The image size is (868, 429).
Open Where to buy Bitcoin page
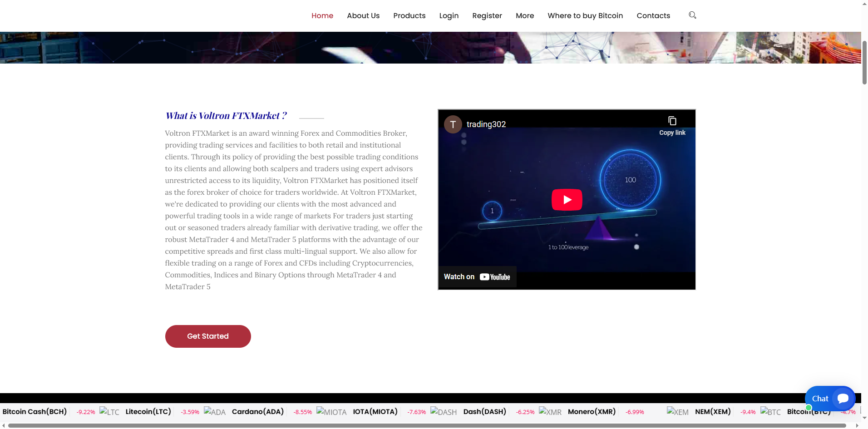point(585,15)
